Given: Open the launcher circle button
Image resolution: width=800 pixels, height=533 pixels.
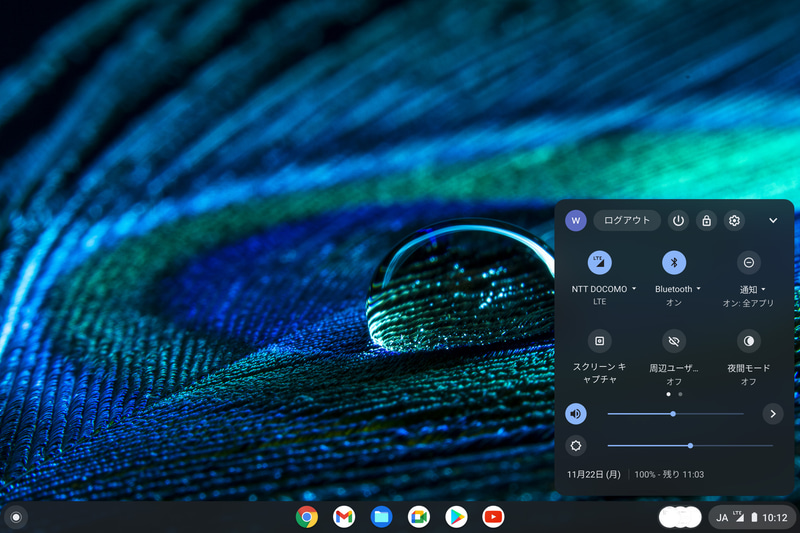Looking at the screenshot, I should coord(16,517).
